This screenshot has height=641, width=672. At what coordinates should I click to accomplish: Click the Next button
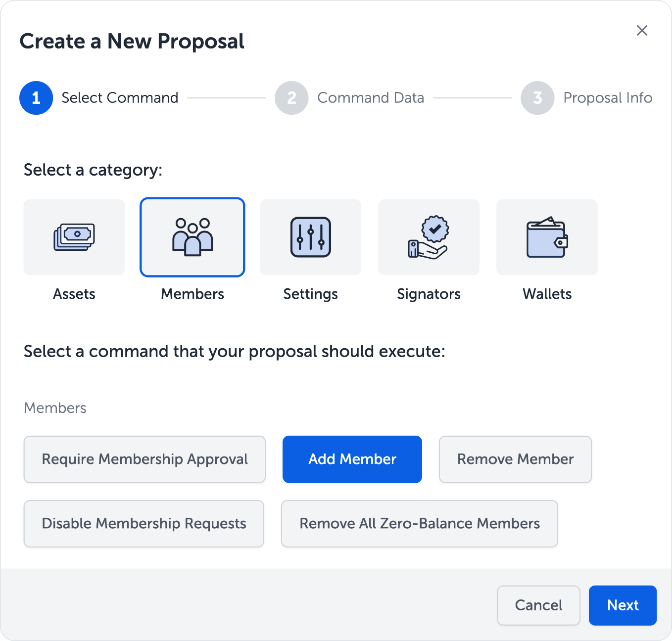tap(623, 605)
